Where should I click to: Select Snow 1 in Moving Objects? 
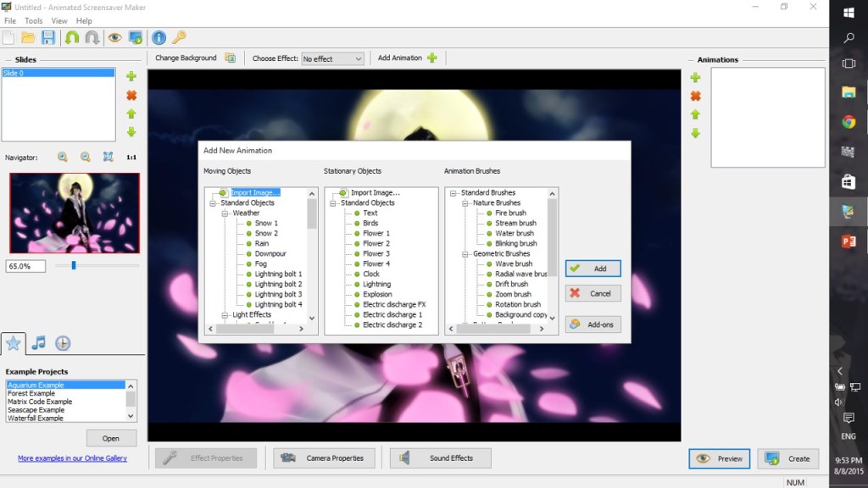tap(266, 224)
